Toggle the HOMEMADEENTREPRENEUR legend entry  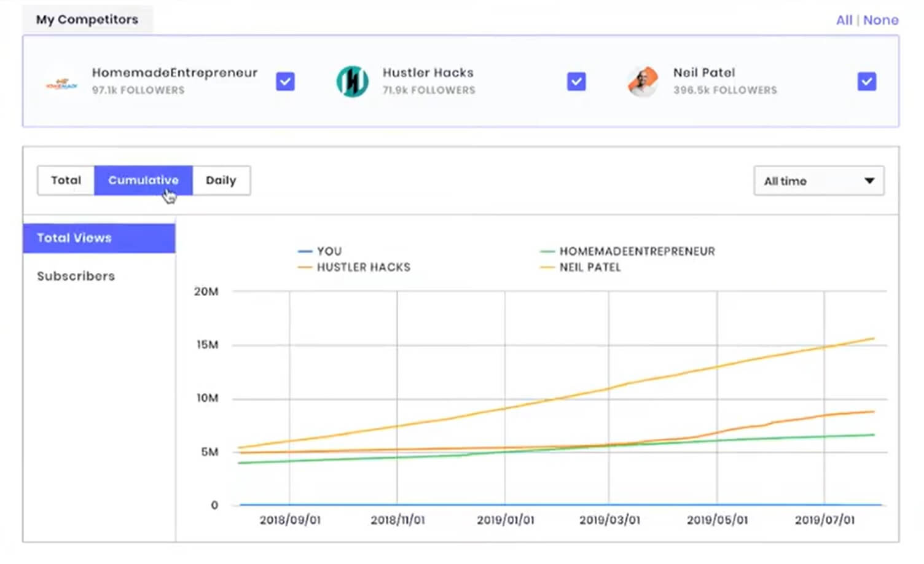(x=627, y=251)
